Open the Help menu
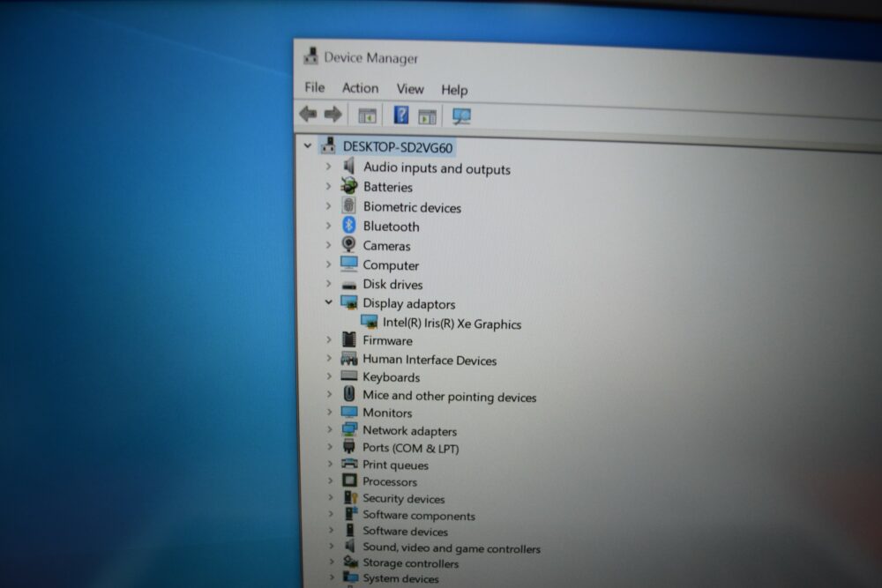 point(454,90)
